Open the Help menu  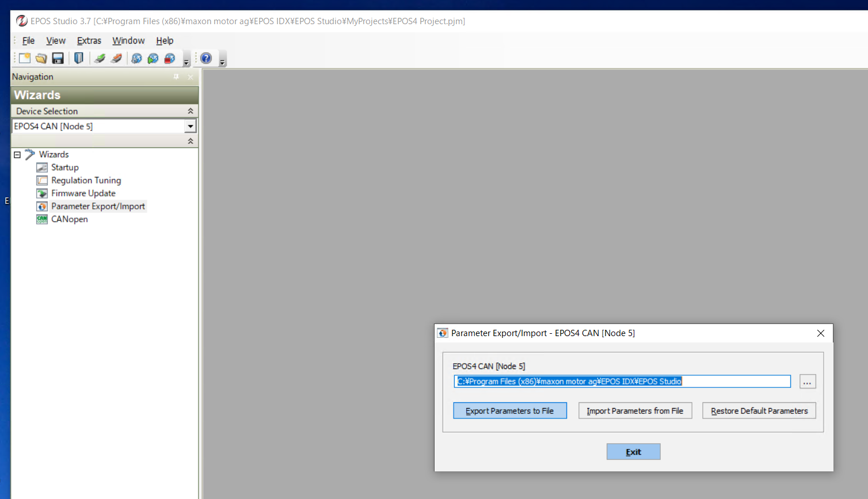pyautogui.click(x=165, y=40)
